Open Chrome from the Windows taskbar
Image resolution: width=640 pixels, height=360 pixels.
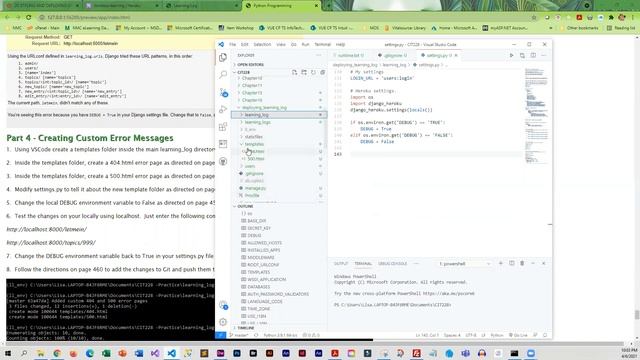[57, 353]
